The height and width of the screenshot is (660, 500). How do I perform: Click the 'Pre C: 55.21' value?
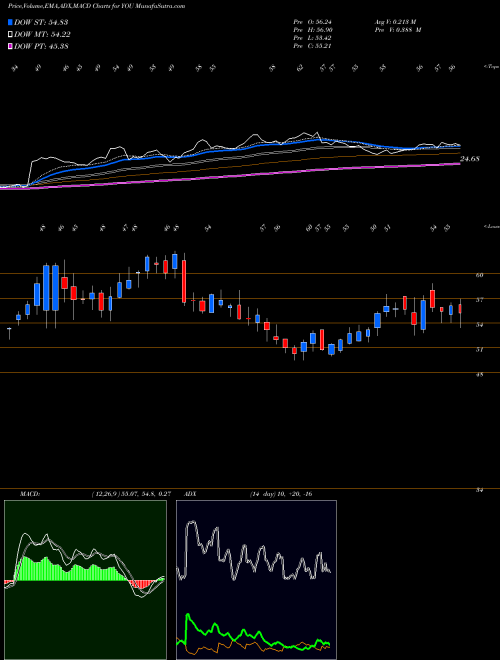click(x=313, y=46)
